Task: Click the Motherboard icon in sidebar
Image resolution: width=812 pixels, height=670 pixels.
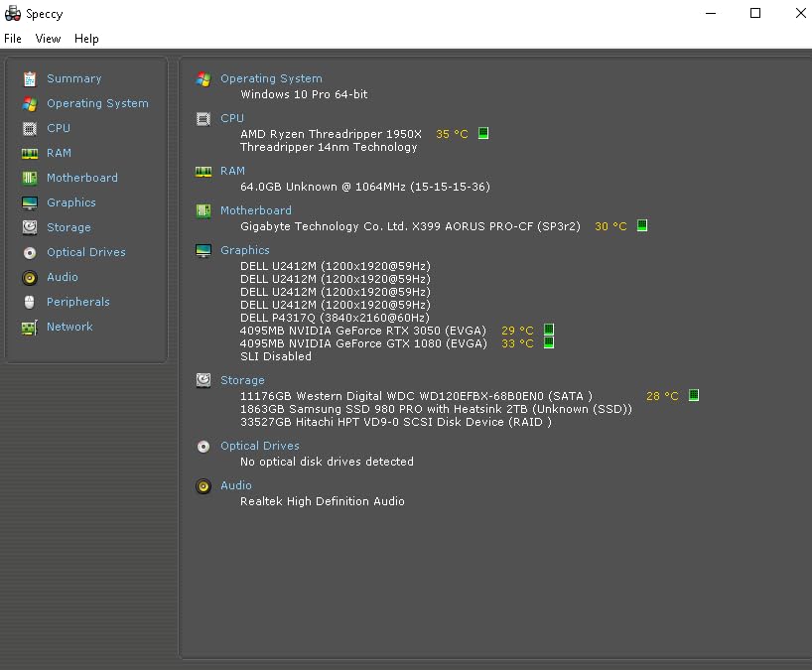Action: click(30, 178)
